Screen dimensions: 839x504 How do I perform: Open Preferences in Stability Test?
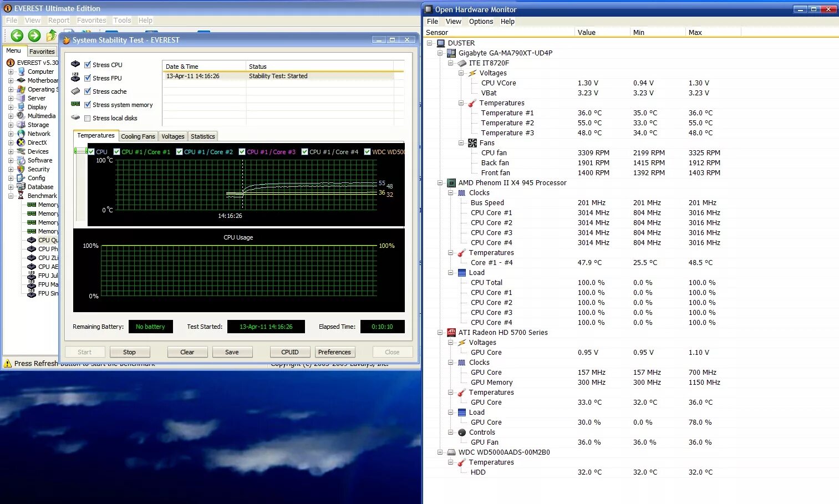pos(334,352)
